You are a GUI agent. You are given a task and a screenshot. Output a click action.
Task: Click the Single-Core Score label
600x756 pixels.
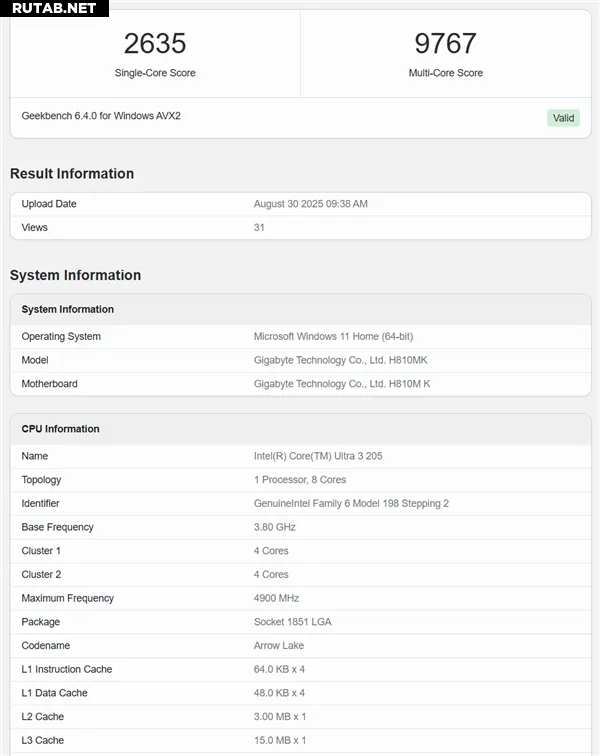click(155, 73)
